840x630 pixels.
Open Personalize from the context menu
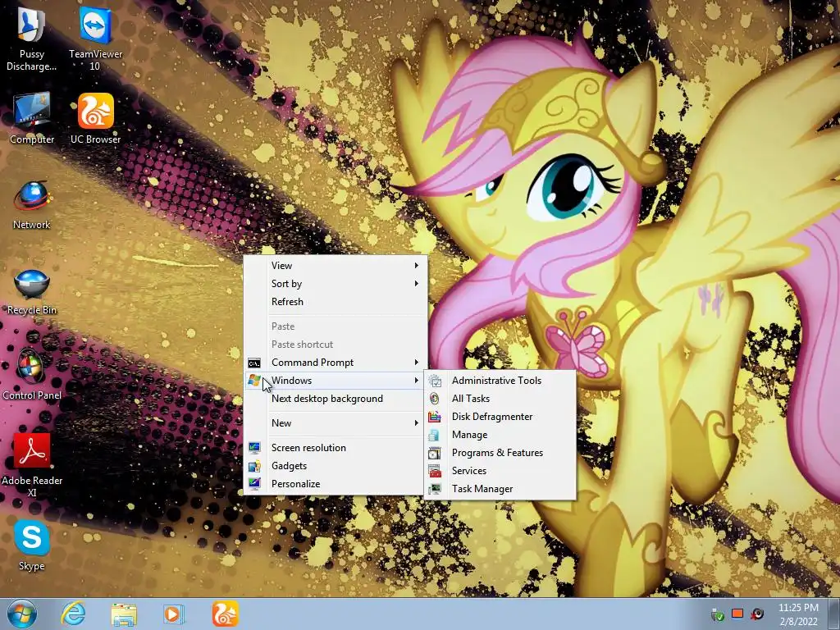[336, 484]
